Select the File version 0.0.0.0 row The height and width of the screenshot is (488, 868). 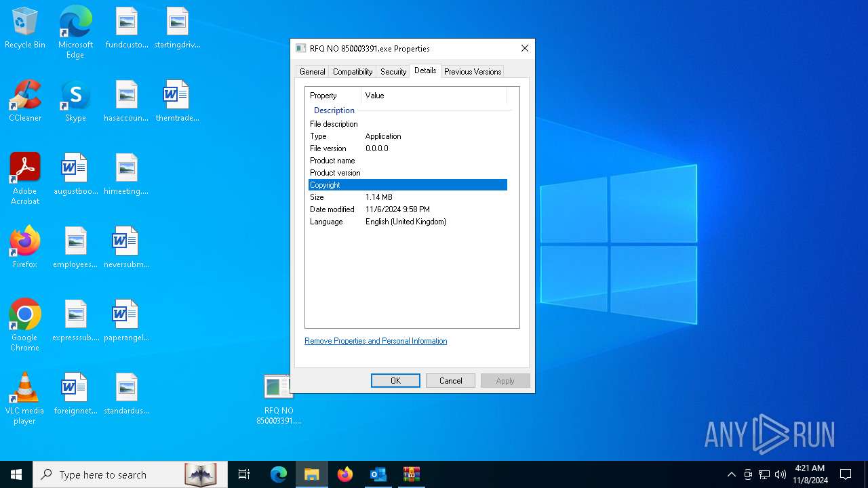pyautogui.click(x=408, y=148)
